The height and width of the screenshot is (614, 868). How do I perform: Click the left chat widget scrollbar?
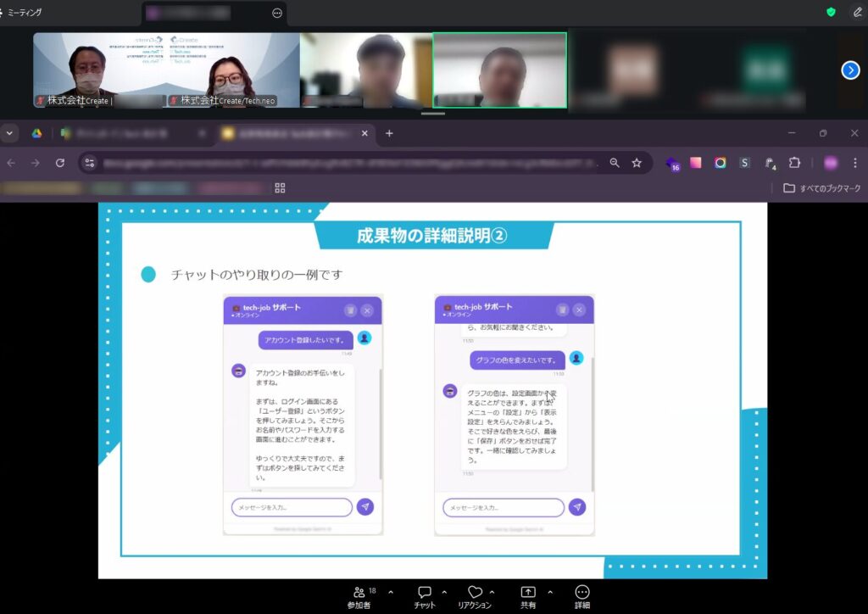[x=381, y=424]
